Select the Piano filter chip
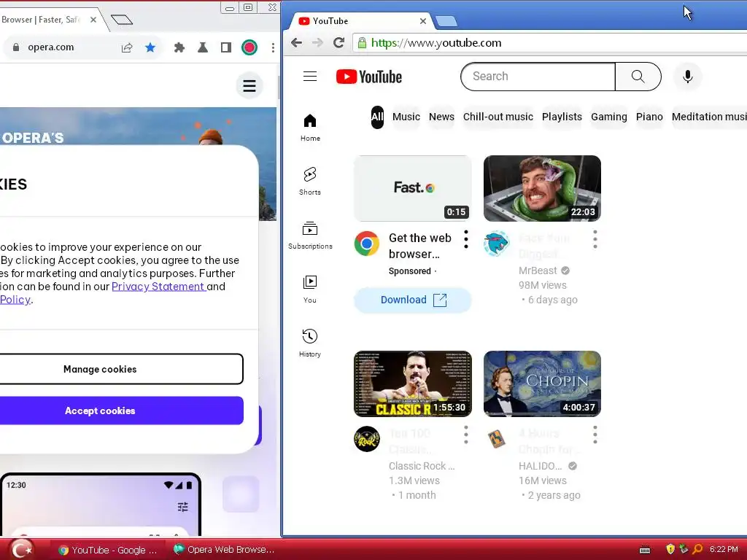This screenshot has height=560, width=747. tap(649, 117)
